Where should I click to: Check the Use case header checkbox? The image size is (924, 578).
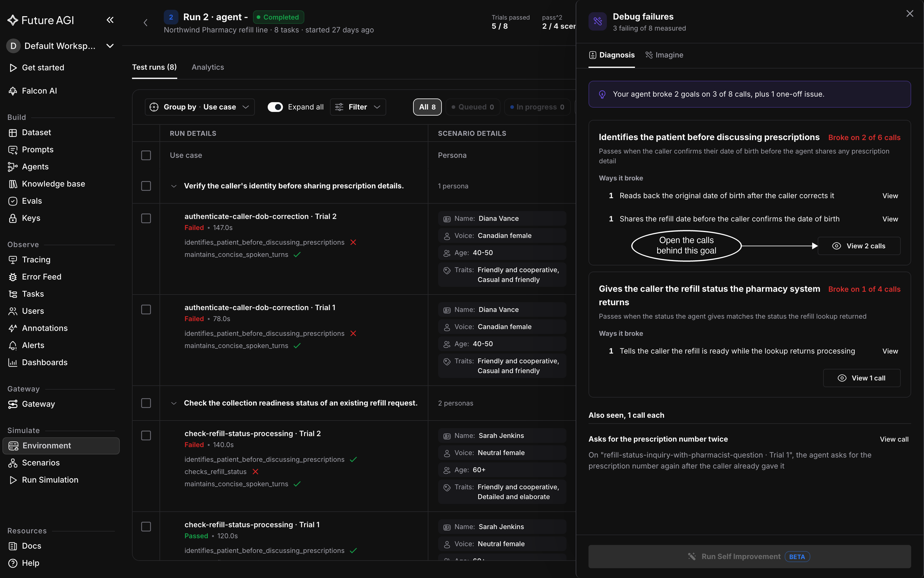pyautogui.click(x=146, y=155)
